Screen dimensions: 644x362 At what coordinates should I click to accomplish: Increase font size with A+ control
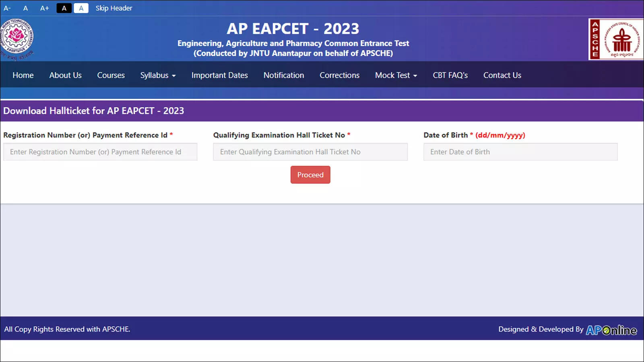pyautogui.click(x=44, y=8)
